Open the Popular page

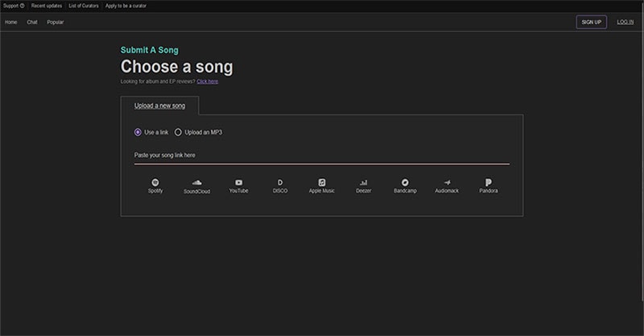[x=55, y=23]
